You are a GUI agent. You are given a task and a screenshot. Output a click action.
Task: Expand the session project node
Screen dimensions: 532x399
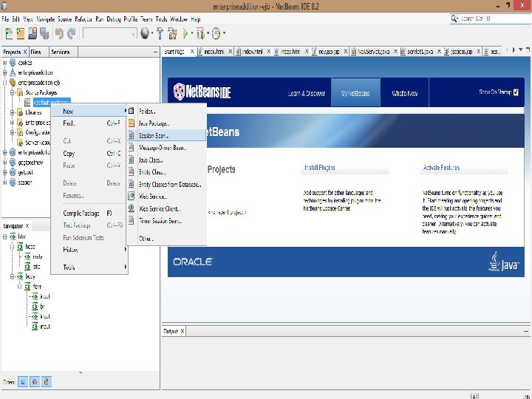(x=4, y=183)
